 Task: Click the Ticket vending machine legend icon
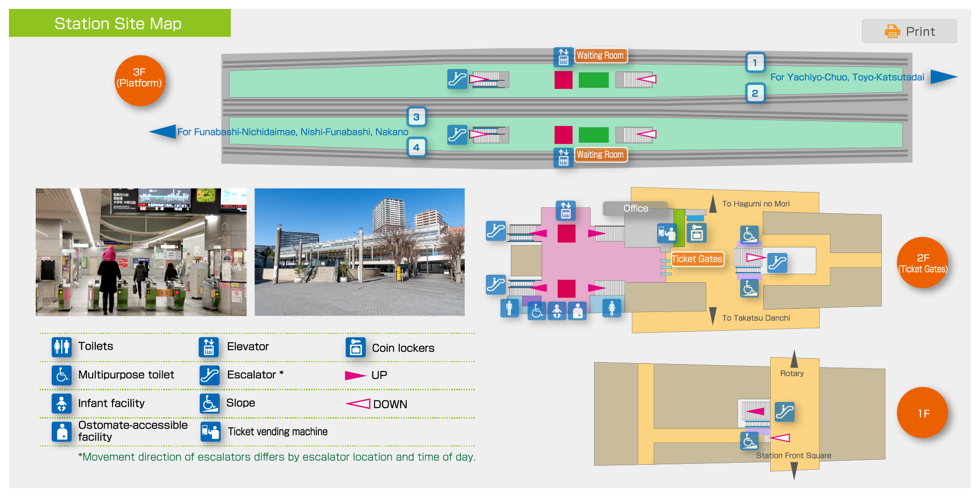pos(210,432)
